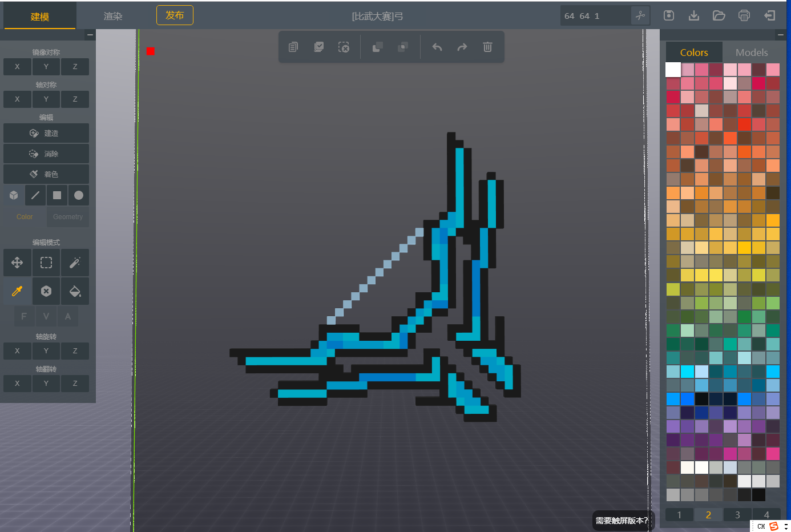Pick the white swatch starting the top palette row
791x532 pixels.
tap(673, 70)
